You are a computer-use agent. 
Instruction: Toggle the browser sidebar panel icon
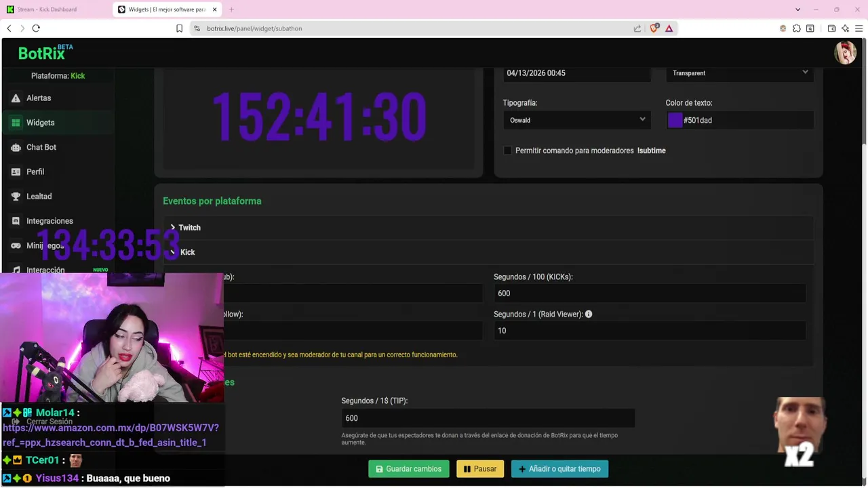click(x=810, y=28)
